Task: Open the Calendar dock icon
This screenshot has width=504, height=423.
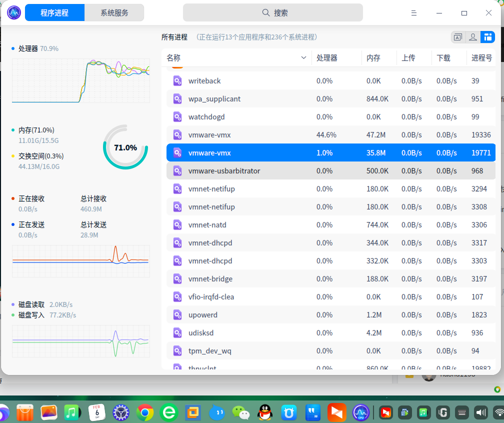Action: point(97,412)
